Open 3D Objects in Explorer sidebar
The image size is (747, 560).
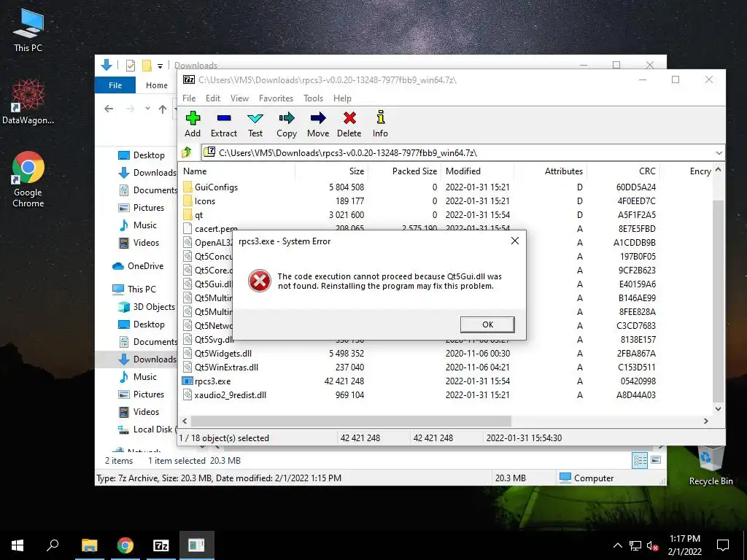click(147, 307)
